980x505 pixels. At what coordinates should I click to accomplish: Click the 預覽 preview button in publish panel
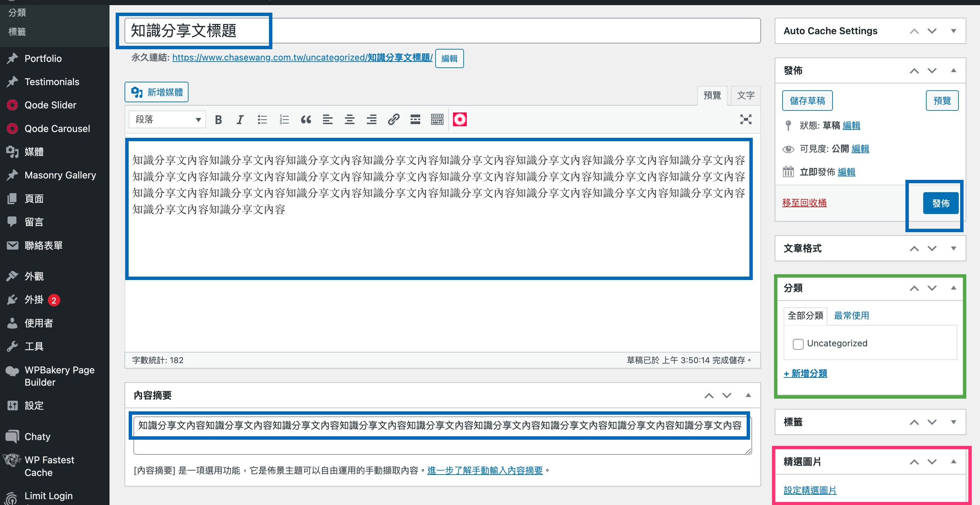[x=942, y=101]
